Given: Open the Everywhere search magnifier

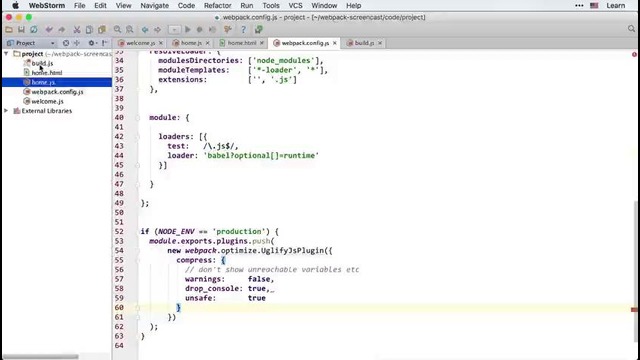Looking at the screenshot, I should pos(631,29).
